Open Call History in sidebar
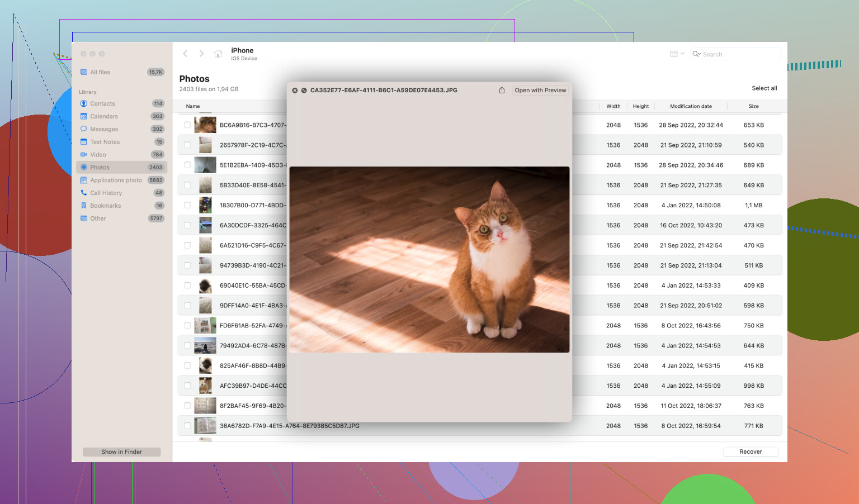The width and height of the screenshot is (859, 504). coord(122,193)
